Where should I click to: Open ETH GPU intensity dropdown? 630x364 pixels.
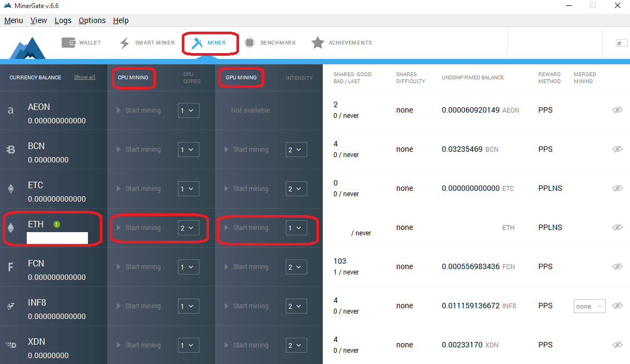tap(296, 228)
